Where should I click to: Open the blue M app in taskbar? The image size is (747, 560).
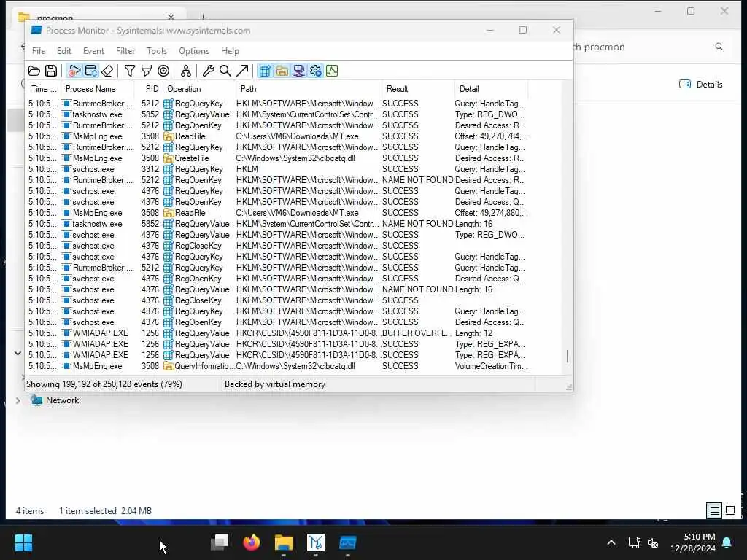pos(316,542)
